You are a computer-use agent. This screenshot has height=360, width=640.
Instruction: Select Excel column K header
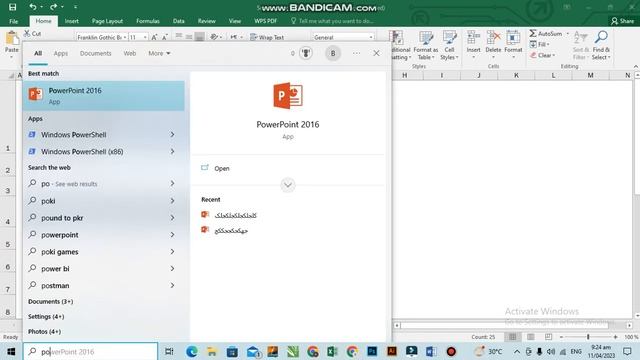point(516,75)
